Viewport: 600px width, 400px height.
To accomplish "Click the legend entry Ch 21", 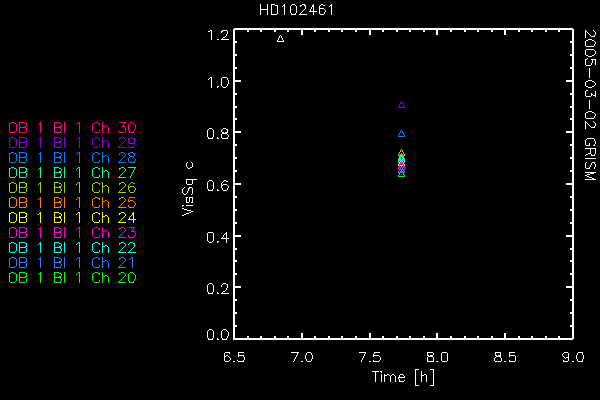I will point(72,263).
